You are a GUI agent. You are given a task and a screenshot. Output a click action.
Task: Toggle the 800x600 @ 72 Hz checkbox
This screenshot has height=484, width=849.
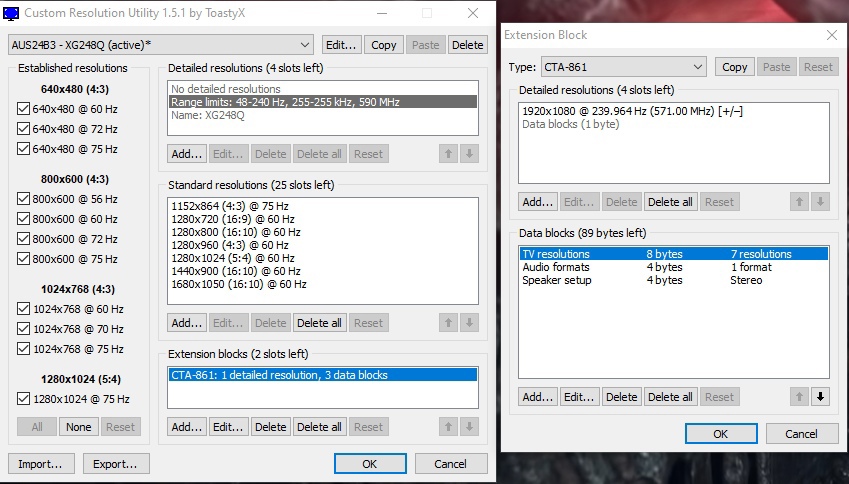(24, 239)
